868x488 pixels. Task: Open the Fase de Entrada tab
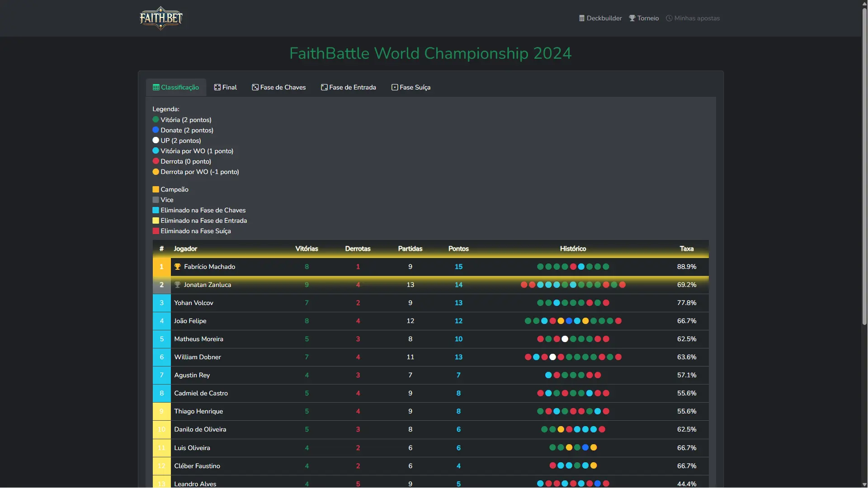point(349,88)
